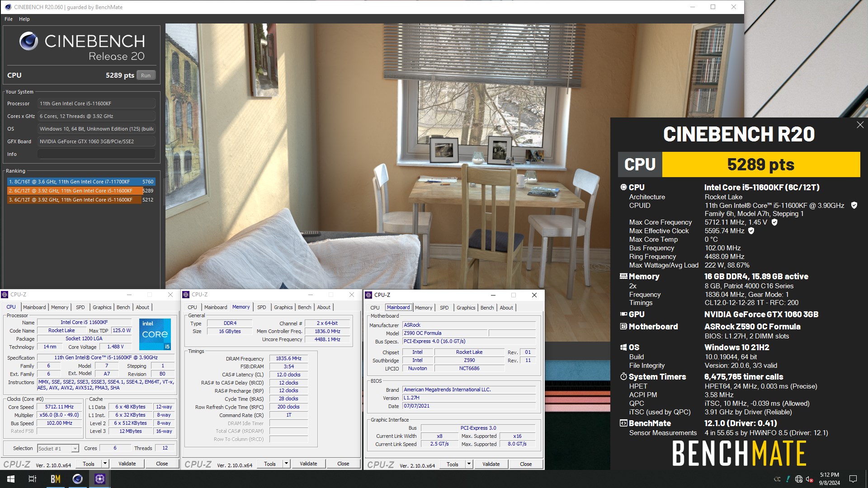Switch to CPU-Z using its taskbar icon
Image resolution: width=868 pixels, height=488 pixels.
[100, 479]
